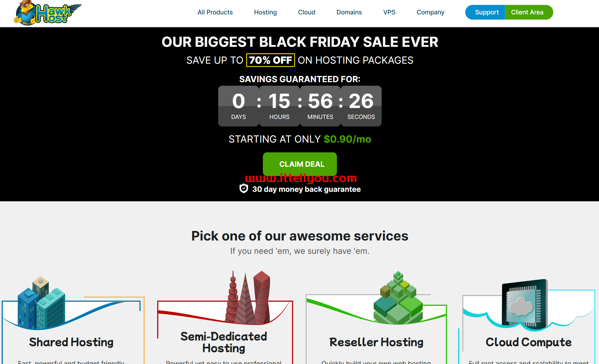
Task: Select the Reseller Hosting green cubes illustration
Action: (x=398, y=298)
